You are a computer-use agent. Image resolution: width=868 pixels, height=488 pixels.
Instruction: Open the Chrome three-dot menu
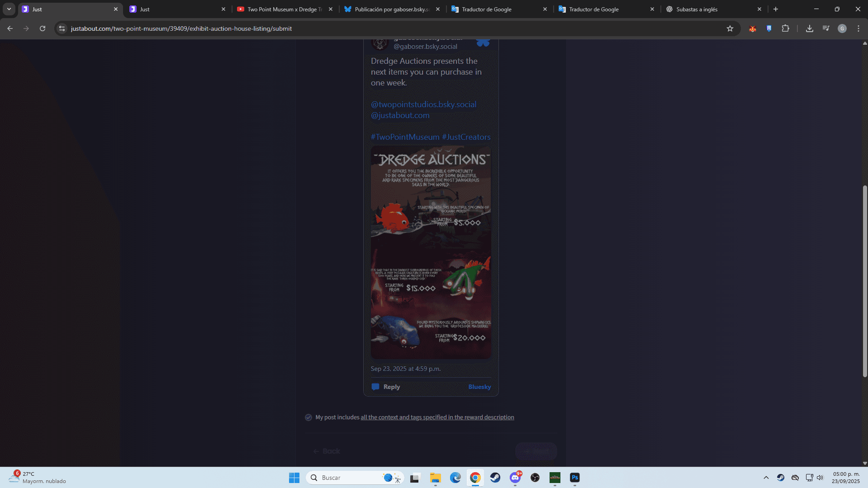point(858,28)
